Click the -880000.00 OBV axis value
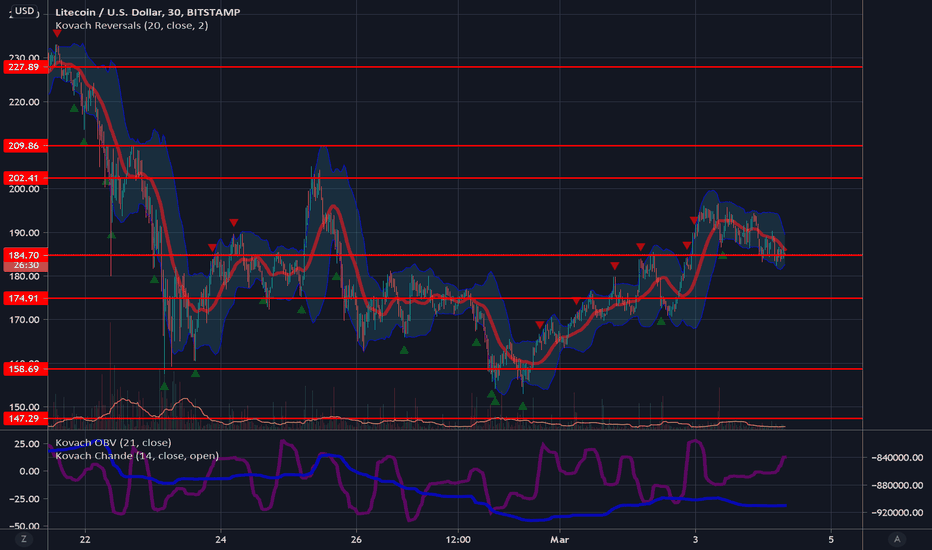The height and width of the screenshot is (550, 932). [x=897, y=485]
